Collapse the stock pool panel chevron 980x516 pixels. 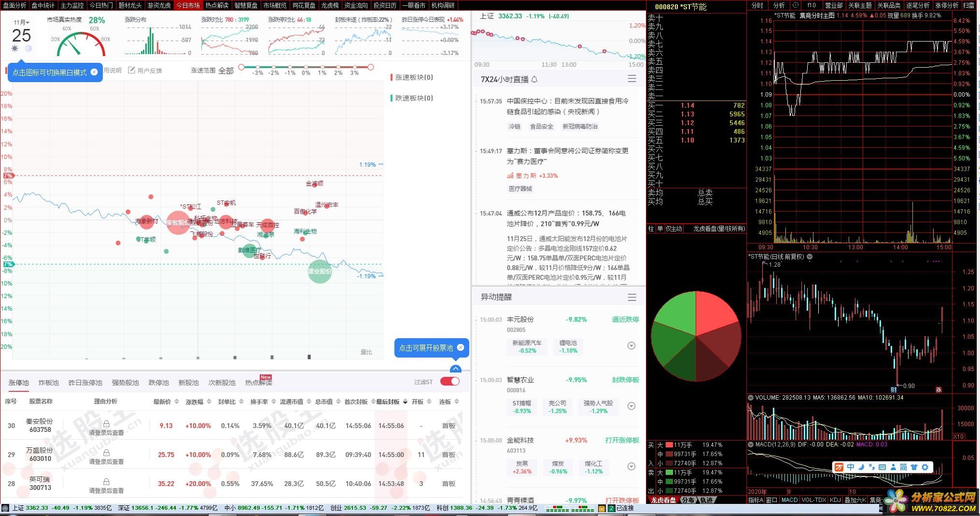(455, 369)
